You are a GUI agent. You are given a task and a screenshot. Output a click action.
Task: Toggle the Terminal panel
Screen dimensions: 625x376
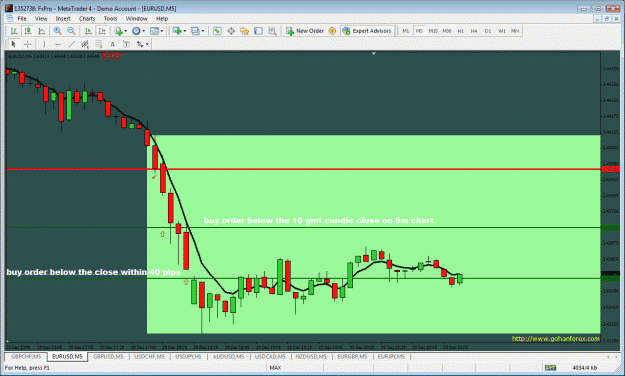258,31
